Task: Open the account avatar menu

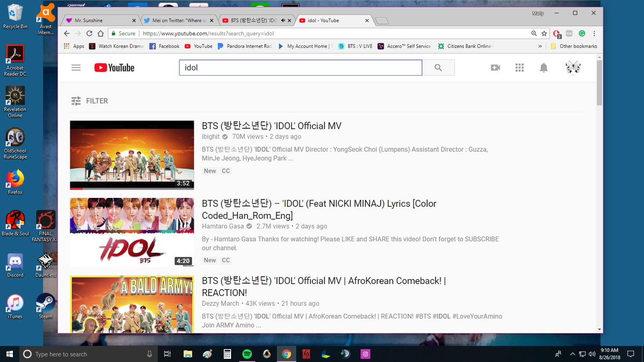Action: coord(573,68)
